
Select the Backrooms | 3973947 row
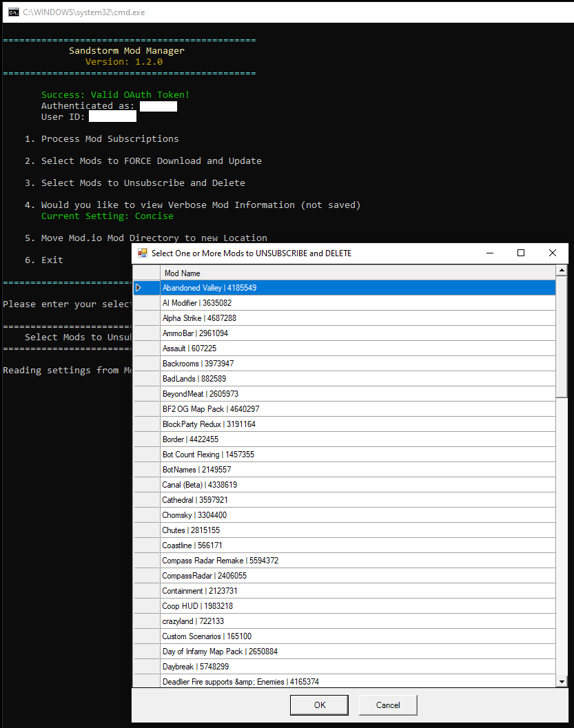pos(358,364)
